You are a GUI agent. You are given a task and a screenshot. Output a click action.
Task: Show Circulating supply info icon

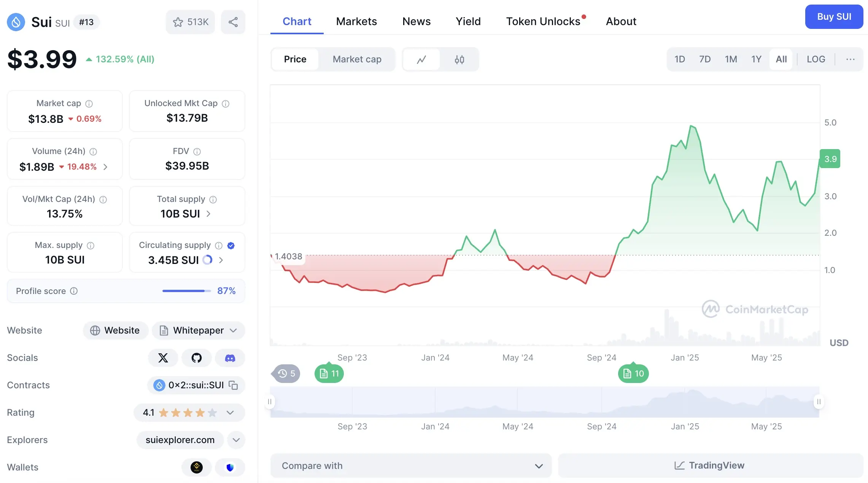point(219,245)
